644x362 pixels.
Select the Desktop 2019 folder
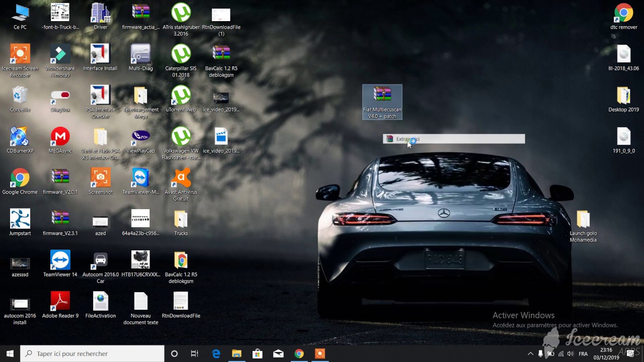[624, 99]
